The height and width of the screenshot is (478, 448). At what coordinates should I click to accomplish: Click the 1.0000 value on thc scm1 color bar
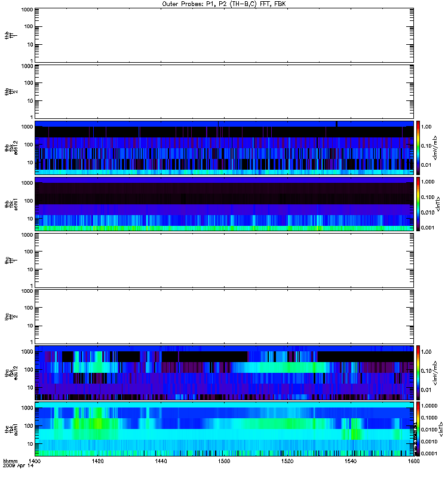pos(429,406)
